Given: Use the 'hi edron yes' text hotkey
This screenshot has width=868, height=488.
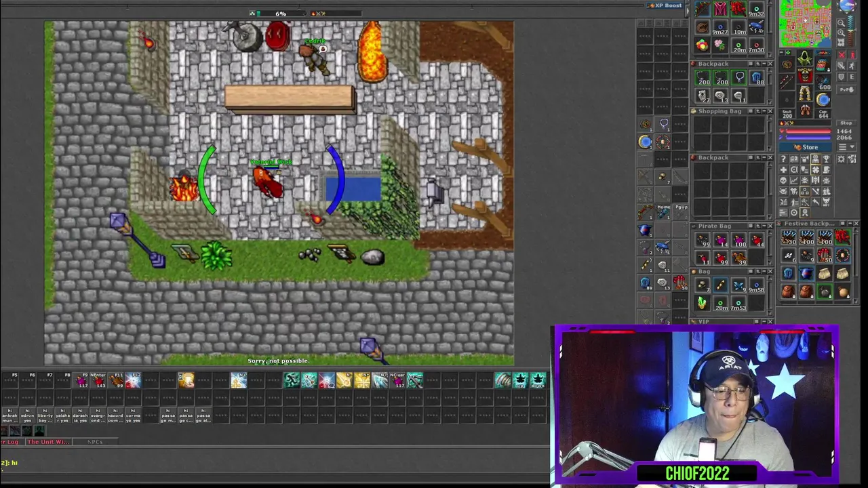Looking at the screenshot, I should [x=28, y=415].
